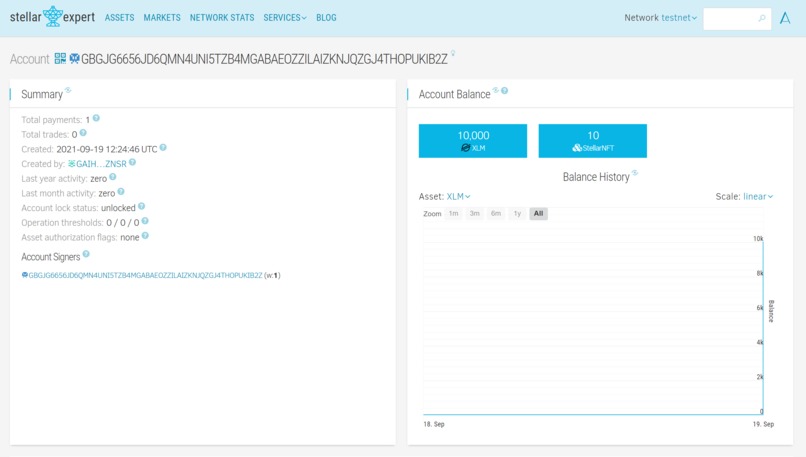
Task: Open help icon beside Created date
Action: click(163, 148)
